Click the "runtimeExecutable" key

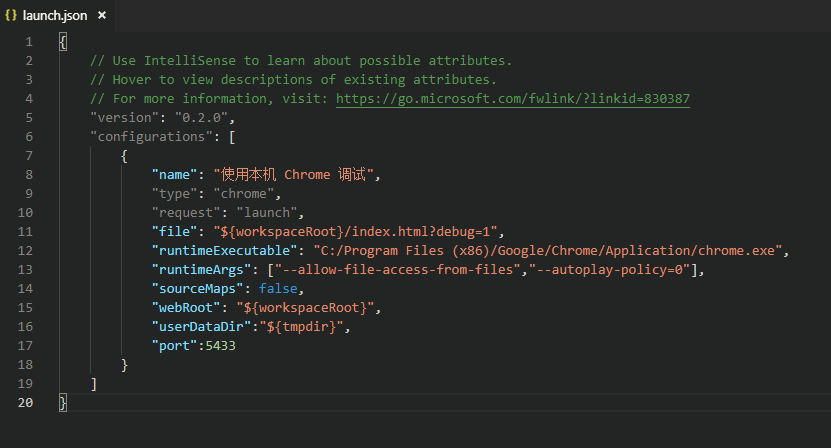click(x=225, y=251)
